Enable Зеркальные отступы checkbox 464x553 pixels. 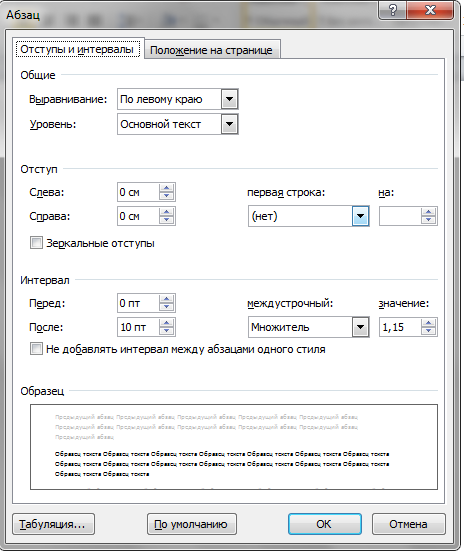36,243
